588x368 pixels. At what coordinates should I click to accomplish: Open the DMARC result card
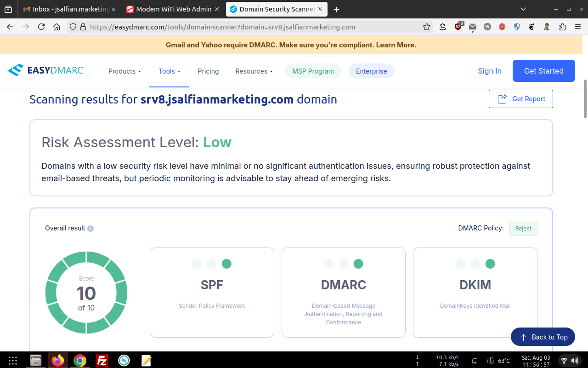click(x=344, y=293)
